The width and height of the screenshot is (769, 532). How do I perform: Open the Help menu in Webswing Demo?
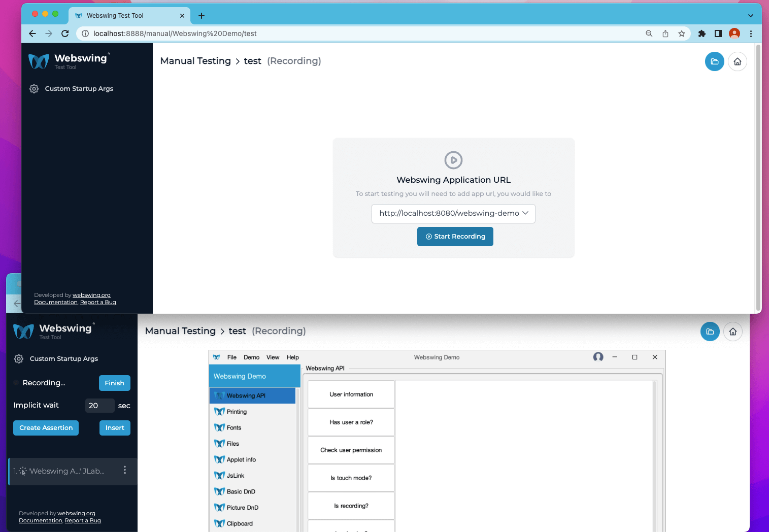[x=292, y=357]
